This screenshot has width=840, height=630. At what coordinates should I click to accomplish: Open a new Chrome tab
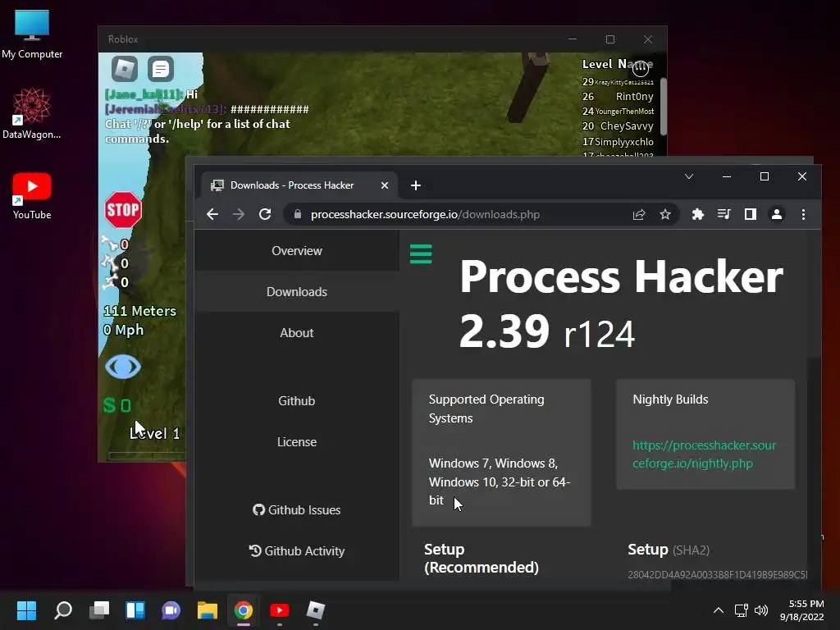416,185
